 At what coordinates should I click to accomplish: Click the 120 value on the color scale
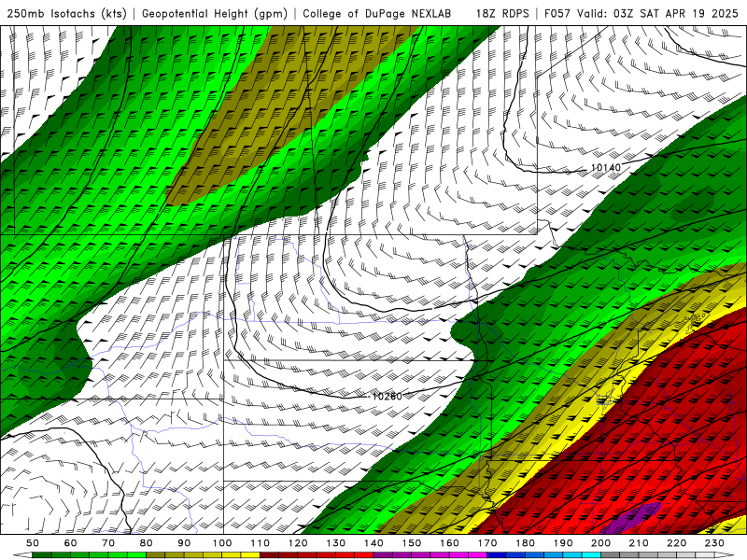(x=298, y=543)
